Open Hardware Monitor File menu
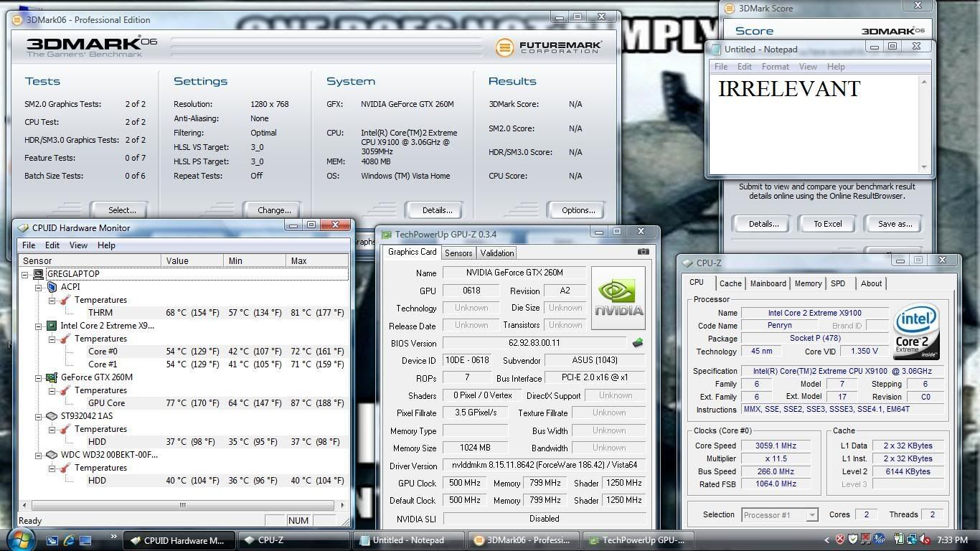 tap(29, 245)
